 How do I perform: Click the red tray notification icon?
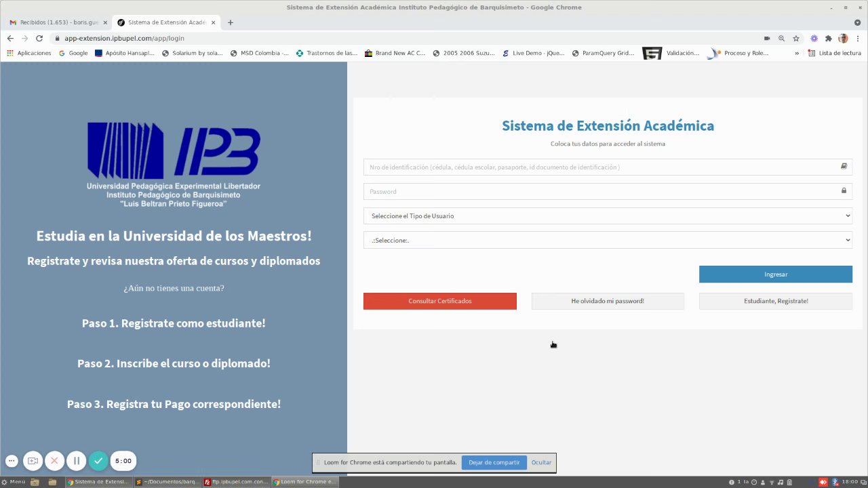[824, 482]
